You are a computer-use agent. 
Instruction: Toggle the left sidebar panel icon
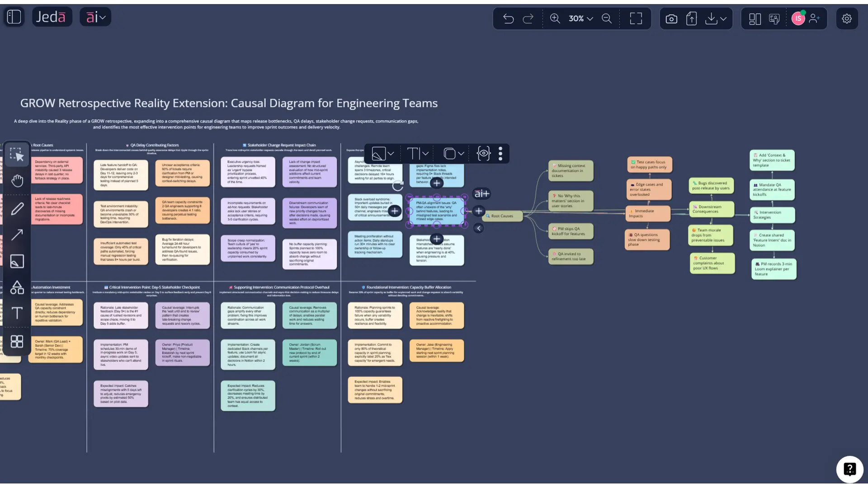[x=14, y=17]
